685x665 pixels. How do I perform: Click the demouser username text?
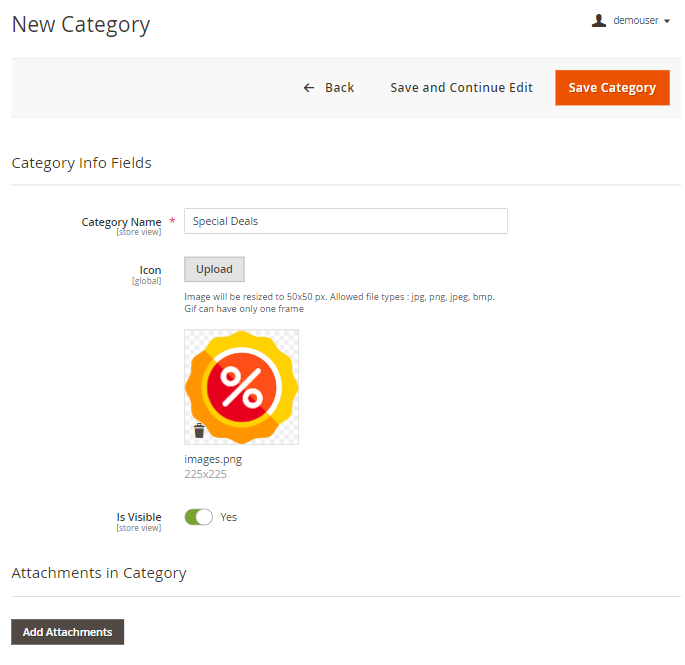635,21
